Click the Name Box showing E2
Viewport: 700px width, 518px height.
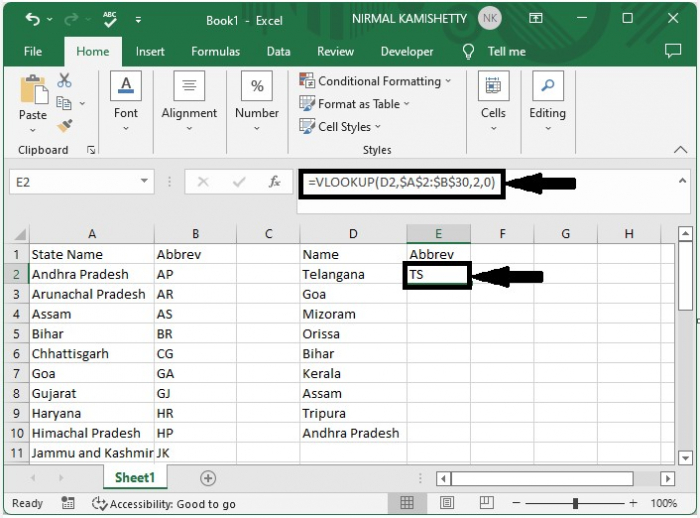(74, 182)
